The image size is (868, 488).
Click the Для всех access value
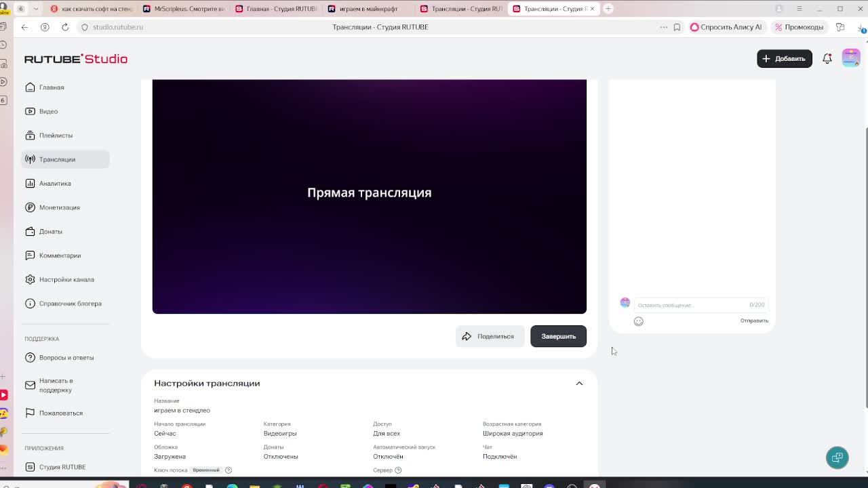tap(387, 434)
